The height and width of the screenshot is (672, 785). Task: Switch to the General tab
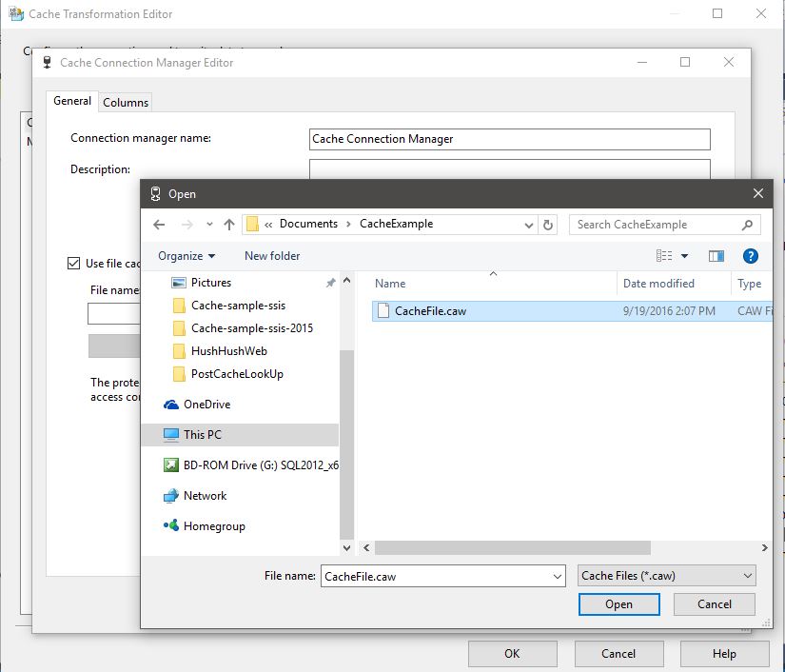click(72, 101)
